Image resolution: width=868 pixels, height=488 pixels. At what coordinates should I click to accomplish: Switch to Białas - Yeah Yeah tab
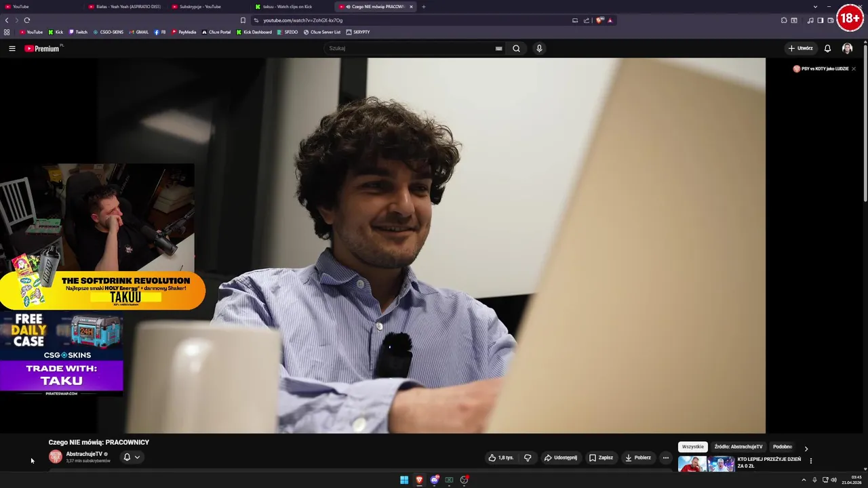click(x=125, y=7)
